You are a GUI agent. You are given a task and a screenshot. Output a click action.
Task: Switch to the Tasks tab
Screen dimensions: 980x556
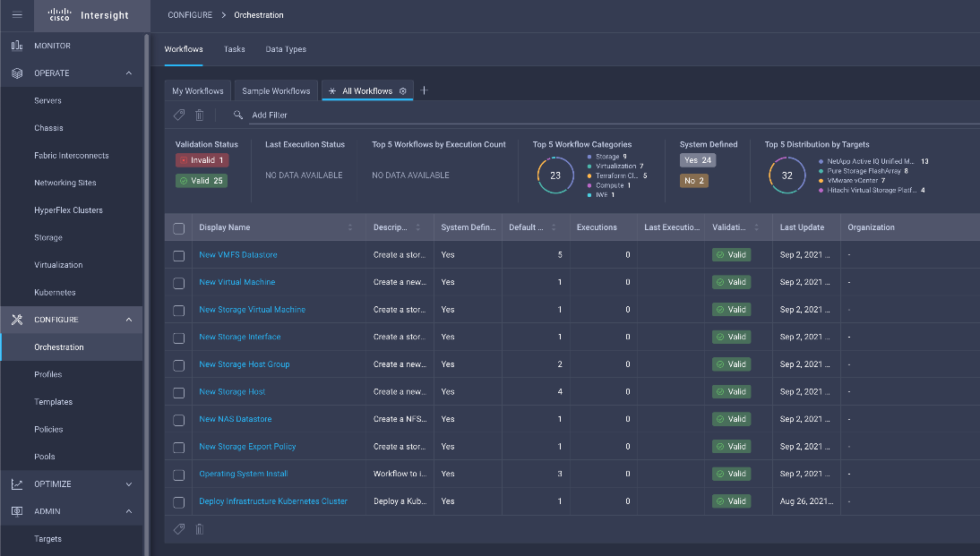[235, 49]
